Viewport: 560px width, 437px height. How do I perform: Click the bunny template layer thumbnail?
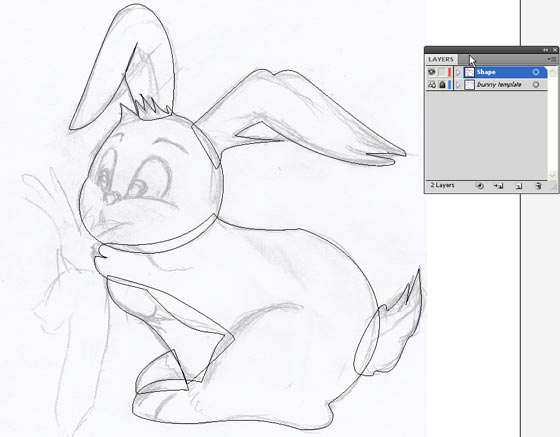click(x=469, y=85)
